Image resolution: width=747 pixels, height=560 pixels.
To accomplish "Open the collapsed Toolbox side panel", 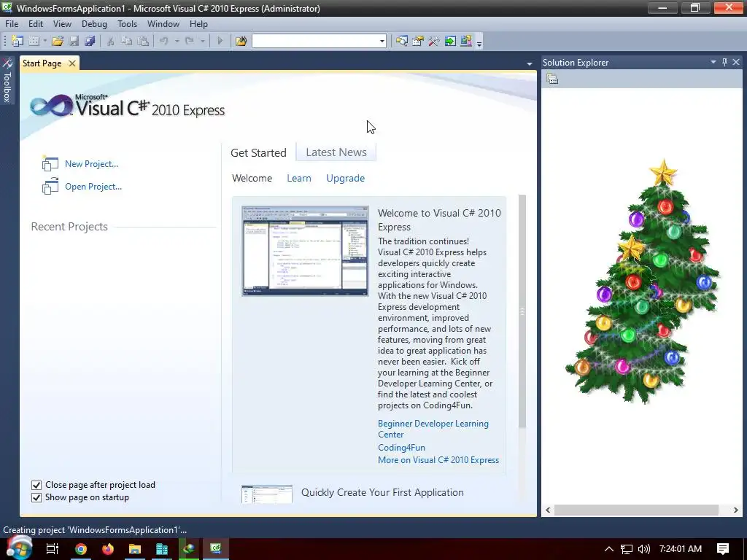I will click(7, 80).
